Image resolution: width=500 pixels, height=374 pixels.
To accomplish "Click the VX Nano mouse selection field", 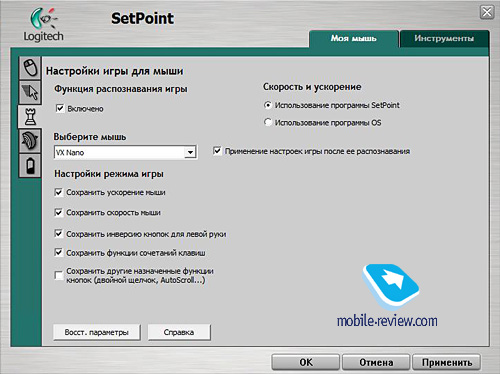I will click(125, 152).
